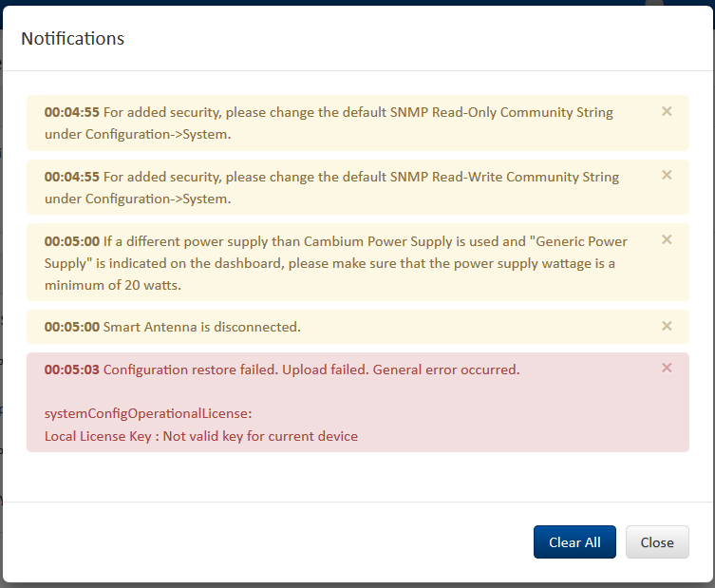Viewport: 715px width, 588px height.
Task: Click the systemConfigOperationalLicense text line
Action: coord(148,413)
